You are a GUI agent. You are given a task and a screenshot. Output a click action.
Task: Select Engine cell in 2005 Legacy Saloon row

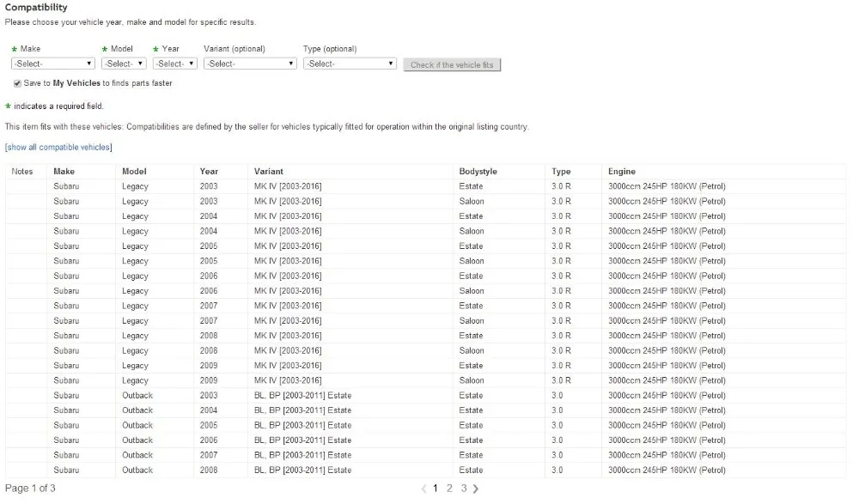tap(667, 261)
